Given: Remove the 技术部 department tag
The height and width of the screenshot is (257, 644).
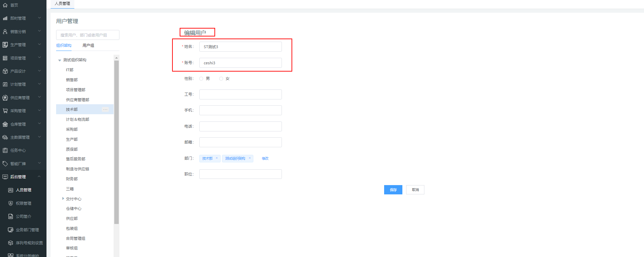Looking at the screenshot, I should click(217, 158).
